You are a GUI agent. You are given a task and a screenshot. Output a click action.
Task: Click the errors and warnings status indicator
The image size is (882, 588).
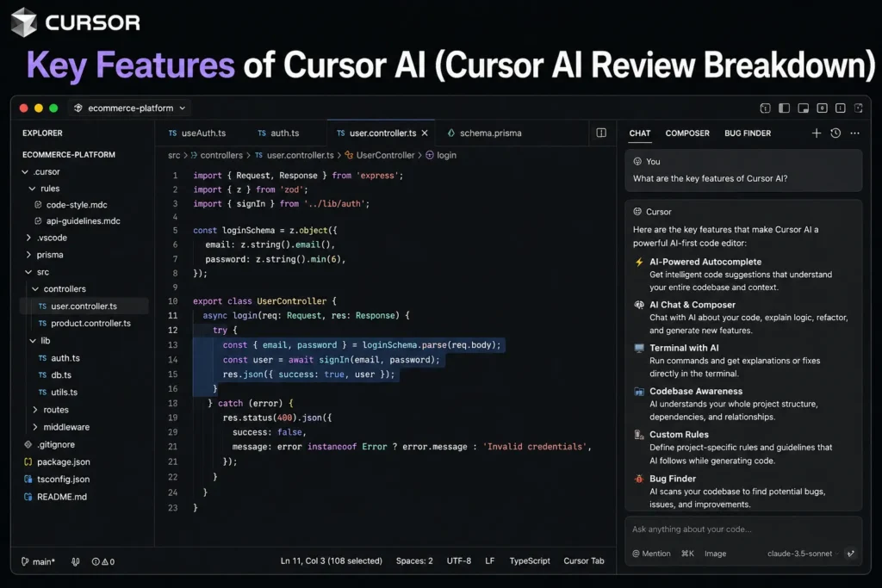click(x=103, y=561)
